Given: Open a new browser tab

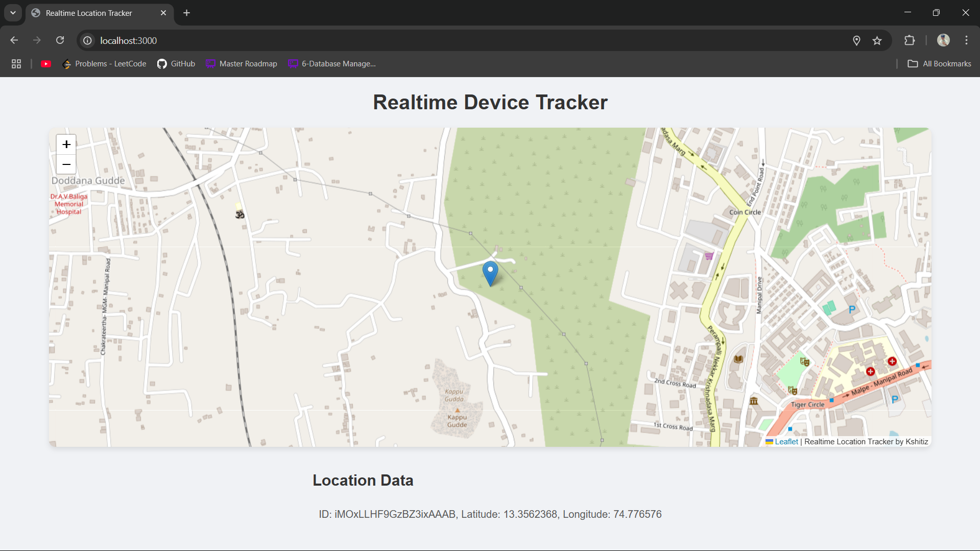Looking at the screenshot, I should (187, 13).
